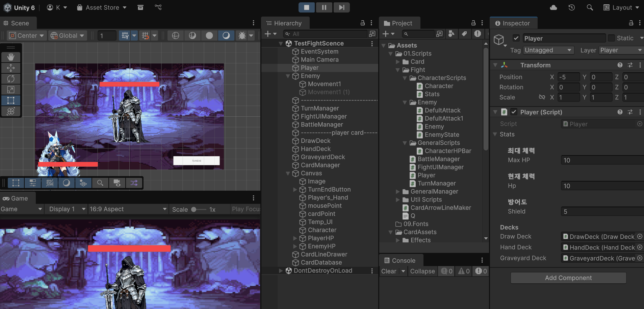Select TurnManager in Hierarchy
The width and height of the screenshot is (644, 309).
click(319, 109)
